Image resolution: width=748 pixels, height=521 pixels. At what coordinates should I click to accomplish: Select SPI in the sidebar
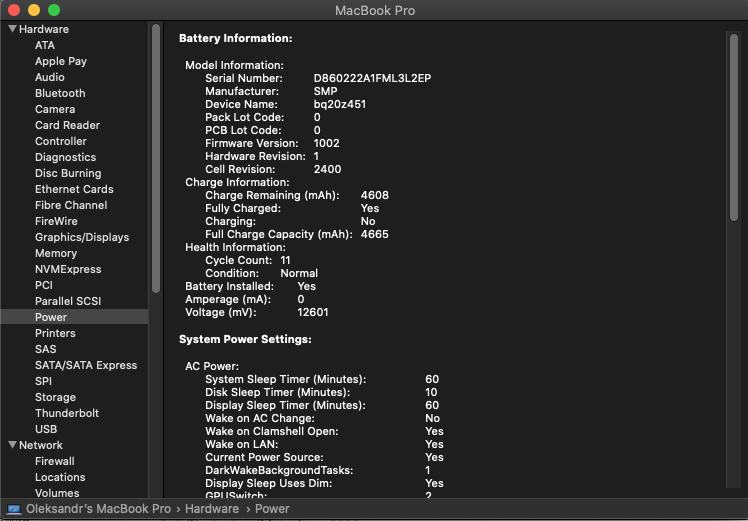click(43, 381)
